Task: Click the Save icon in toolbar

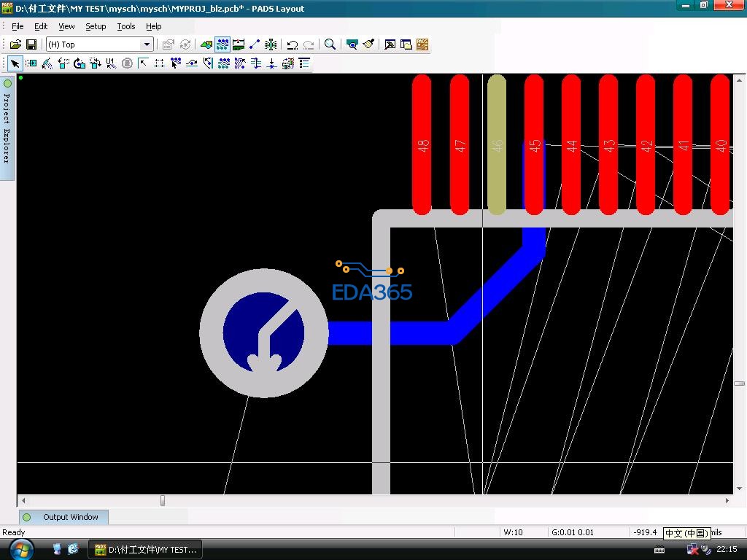Action: coord(31,44)
